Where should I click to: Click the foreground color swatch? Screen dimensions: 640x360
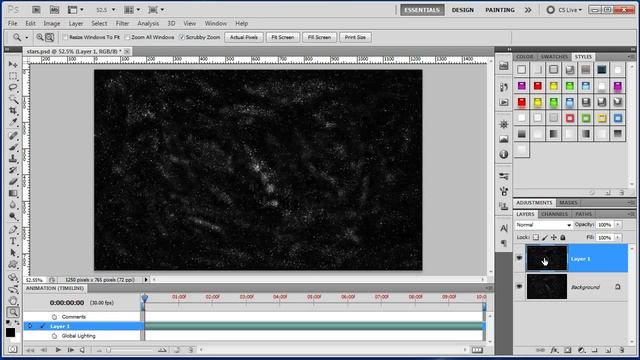coord(11,332)
